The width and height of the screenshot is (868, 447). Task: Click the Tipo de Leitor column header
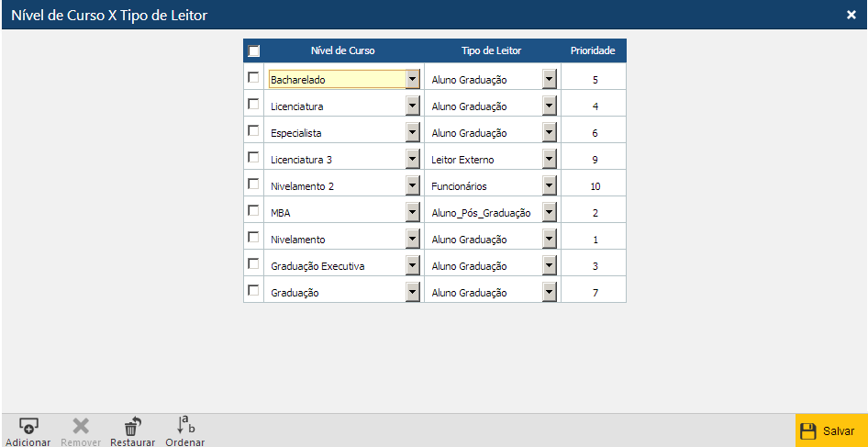[x=491, y=50]
